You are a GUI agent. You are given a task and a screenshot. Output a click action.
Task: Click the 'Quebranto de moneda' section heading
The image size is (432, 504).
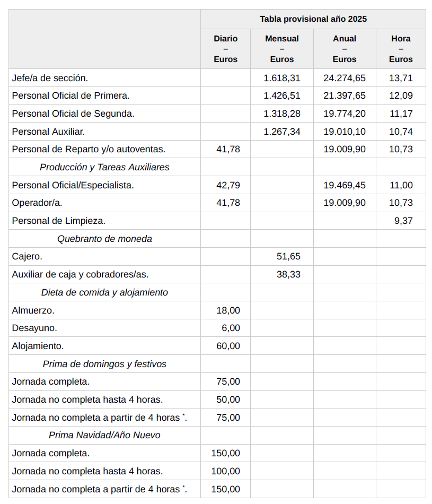[x=104, y=239]
